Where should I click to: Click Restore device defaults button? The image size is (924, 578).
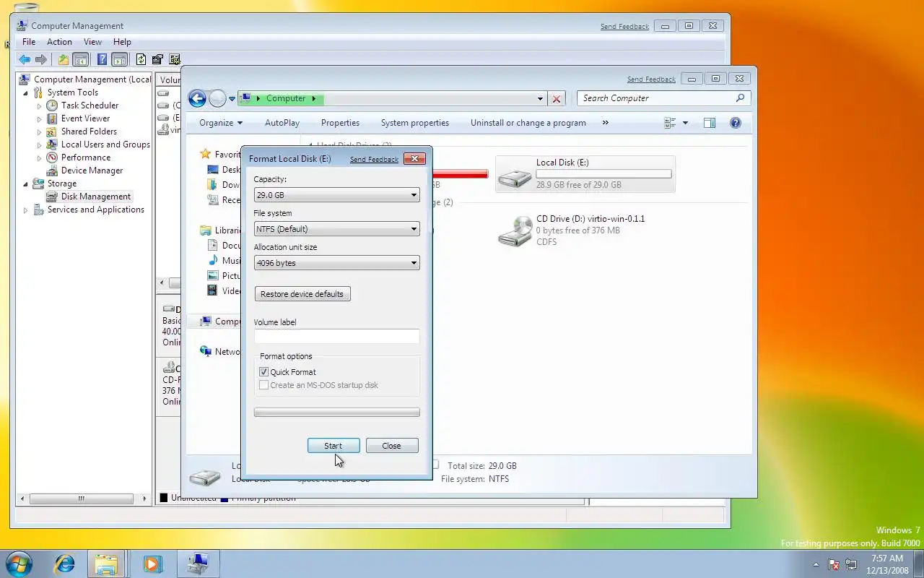pos(302,294)
